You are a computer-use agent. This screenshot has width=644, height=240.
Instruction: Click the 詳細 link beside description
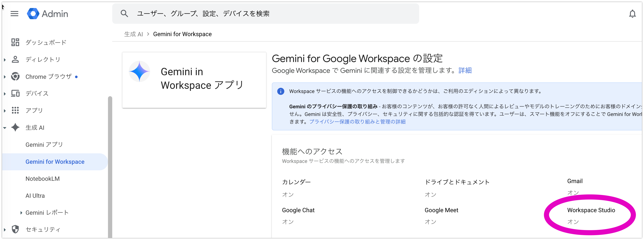tap(465, 71)
